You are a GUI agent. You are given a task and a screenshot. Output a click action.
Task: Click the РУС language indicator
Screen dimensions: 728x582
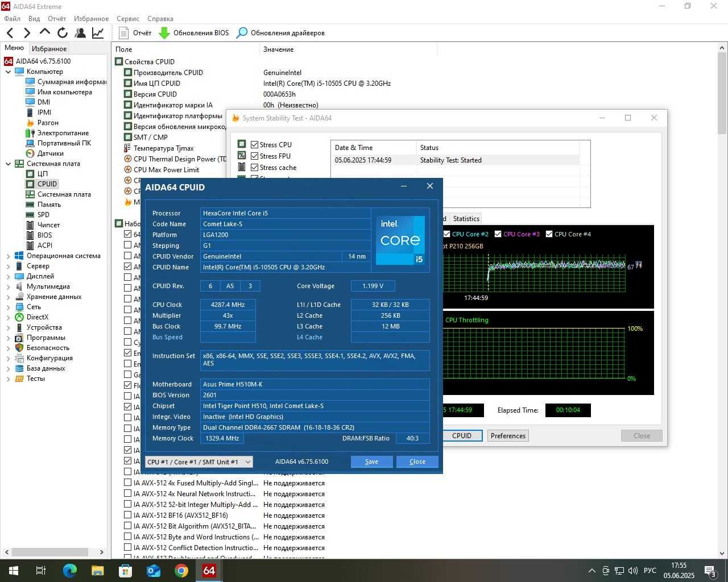click(x=650, y=571)
